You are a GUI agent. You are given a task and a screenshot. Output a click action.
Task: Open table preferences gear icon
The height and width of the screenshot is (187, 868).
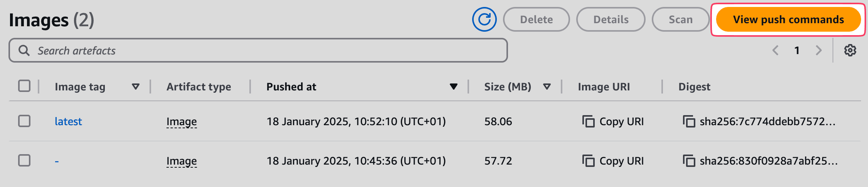[850, 50]
